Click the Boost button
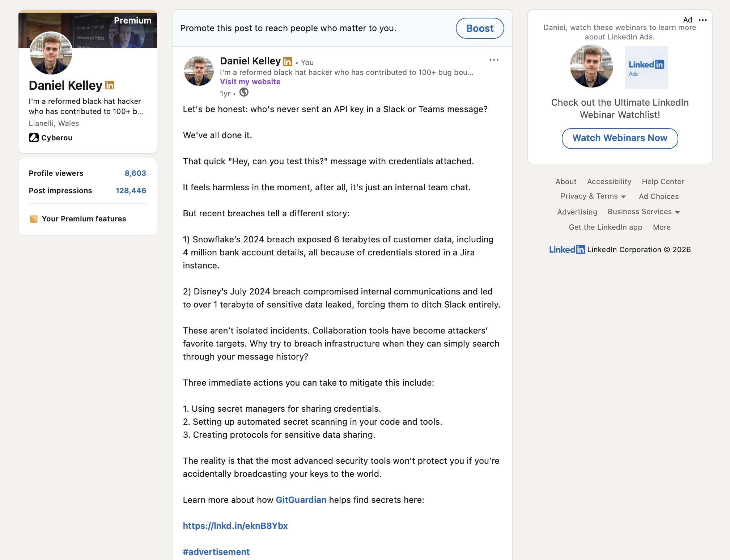This screenshot has height=560, width=730. (x=480, y=28)
